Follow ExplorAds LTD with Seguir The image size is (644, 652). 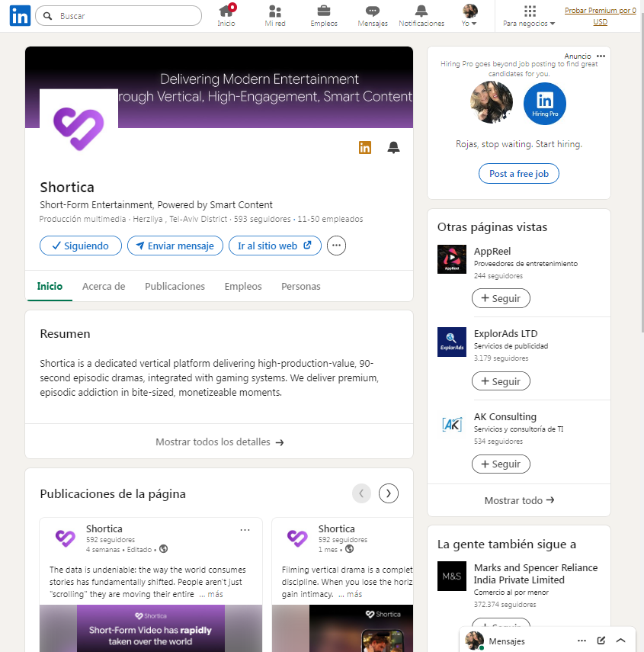[x=501, y=381]
